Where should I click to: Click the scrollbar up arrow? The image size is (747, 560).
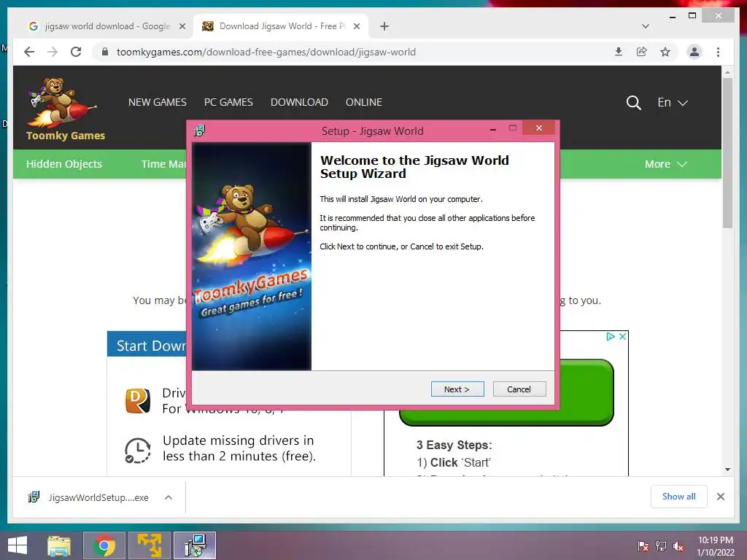pyautogui.click(x=727, y=72)
